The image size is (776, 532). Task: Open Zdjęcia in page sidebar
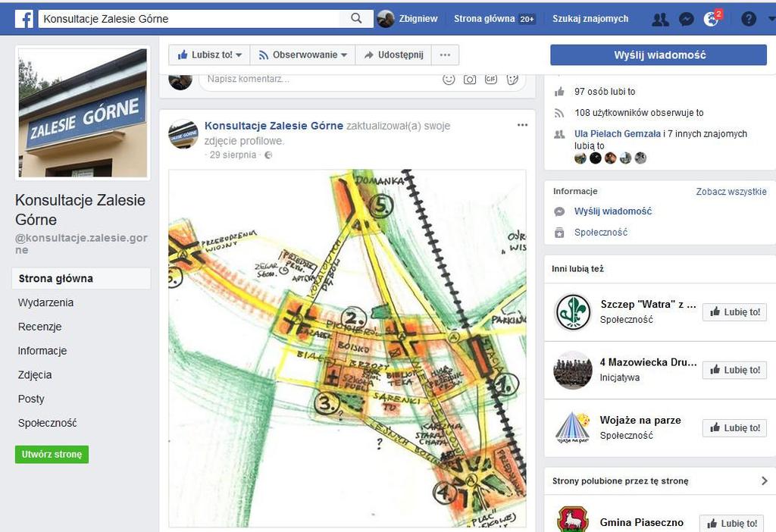pos(35,375)
